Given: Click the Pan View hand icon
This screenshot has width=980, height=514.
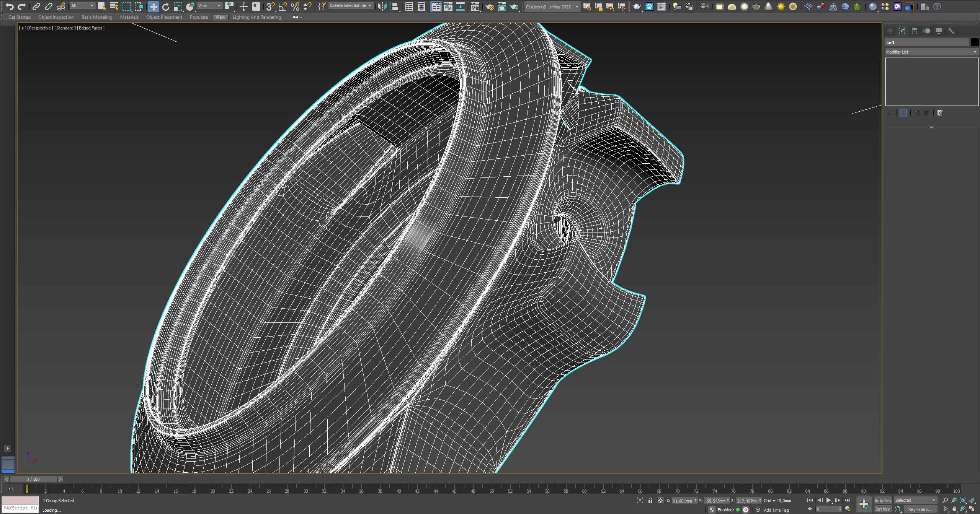Looking at the screenshot, I should (x=954, y=509).
